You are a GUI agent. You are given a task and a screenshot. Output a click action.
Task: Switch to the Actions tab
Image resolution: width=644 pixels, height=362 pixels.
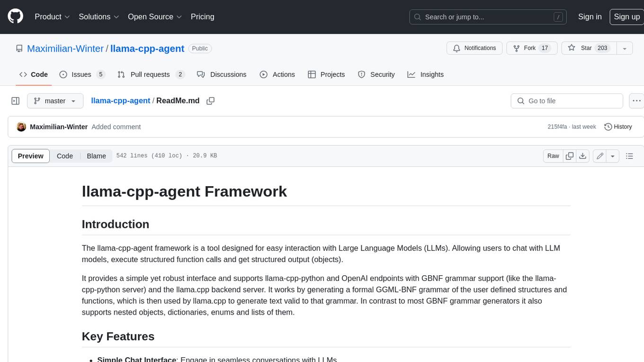tap(277, 74)
